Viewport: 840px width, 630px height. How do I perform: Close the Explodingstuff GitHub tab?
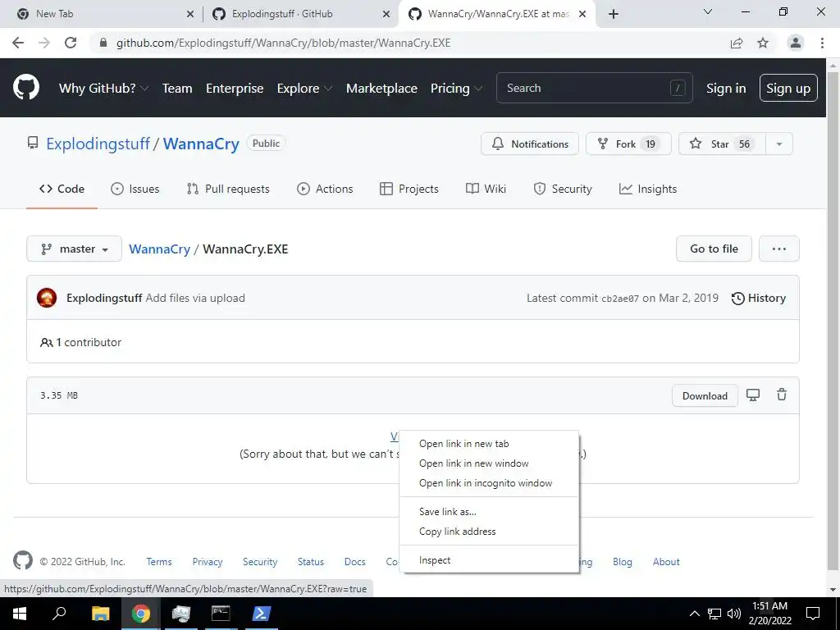pyautogui.click(x=386, y=15)
